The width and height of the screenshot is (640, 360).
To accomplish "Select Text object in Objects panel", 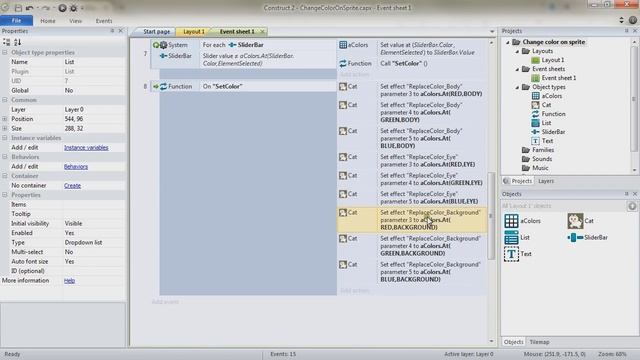I will tap(518, 254).
